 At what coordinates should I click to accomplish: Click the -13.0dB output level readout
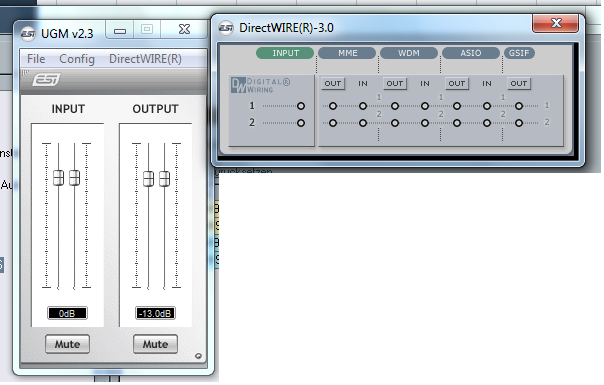click(155, 313)
